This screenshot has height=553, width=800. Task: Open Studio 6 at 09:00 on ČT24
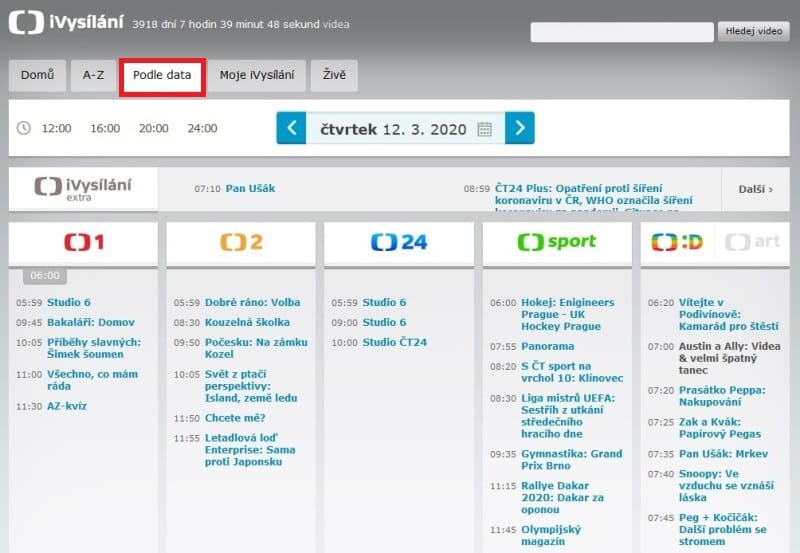pyautogui.click(x=384, y=322)
